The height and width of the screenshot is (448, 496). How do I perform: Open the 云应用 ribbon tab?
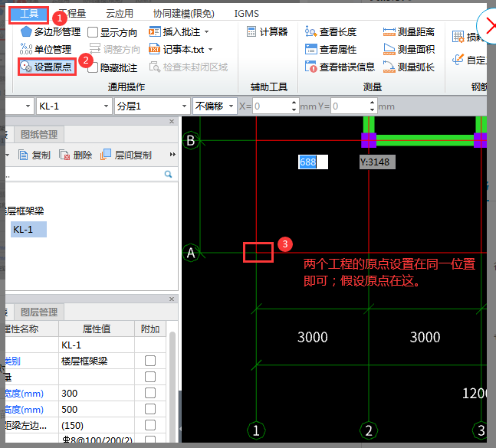tap(120, 14)
